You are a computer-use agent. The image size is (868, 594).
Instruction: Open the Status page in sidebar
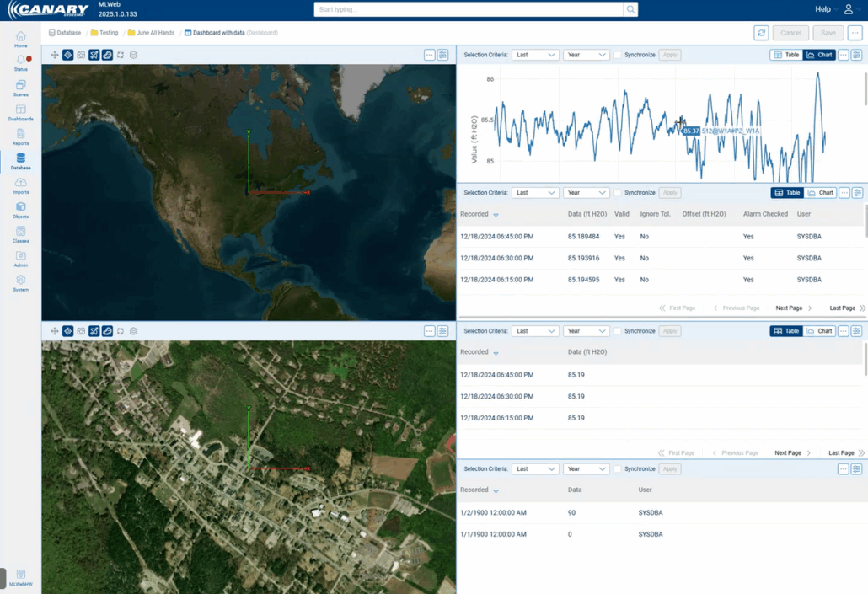[x=20, y=63]
